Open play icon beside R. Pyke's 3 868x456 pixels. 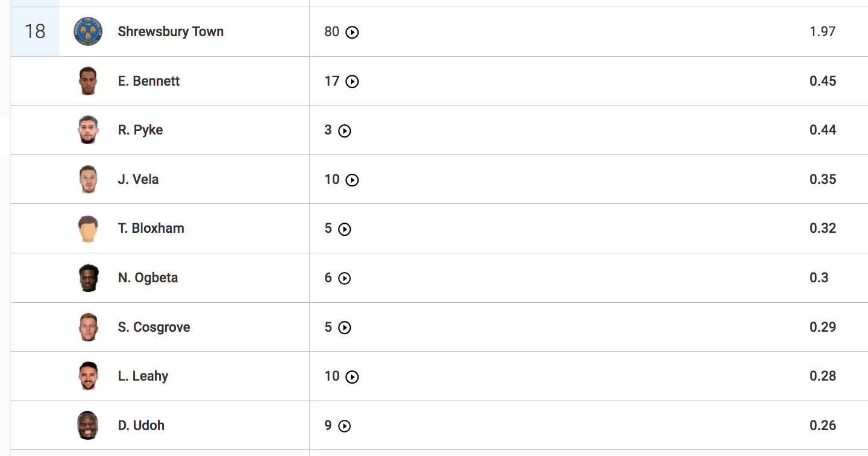344,131
